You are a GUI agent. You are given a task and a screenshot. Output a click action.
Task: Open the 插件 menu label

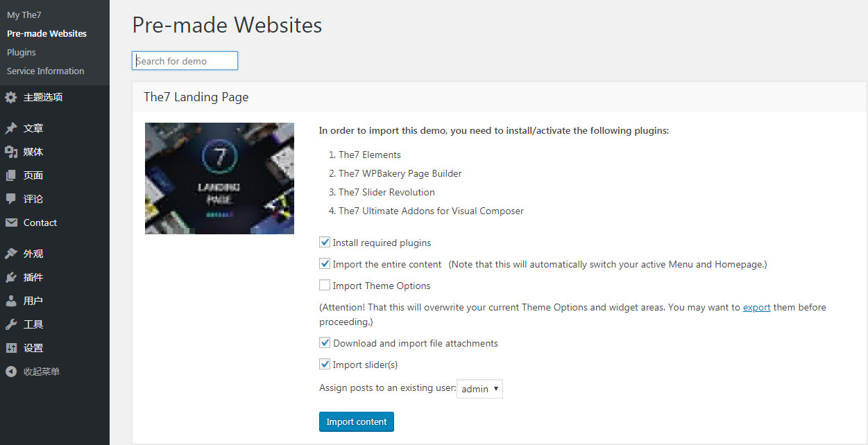pos(33,277)
